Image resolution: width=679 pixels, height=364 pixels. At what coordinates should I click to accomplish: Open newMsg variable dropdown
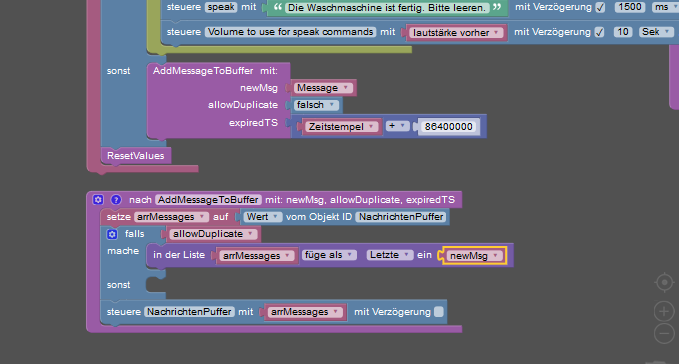pos(474,256)
